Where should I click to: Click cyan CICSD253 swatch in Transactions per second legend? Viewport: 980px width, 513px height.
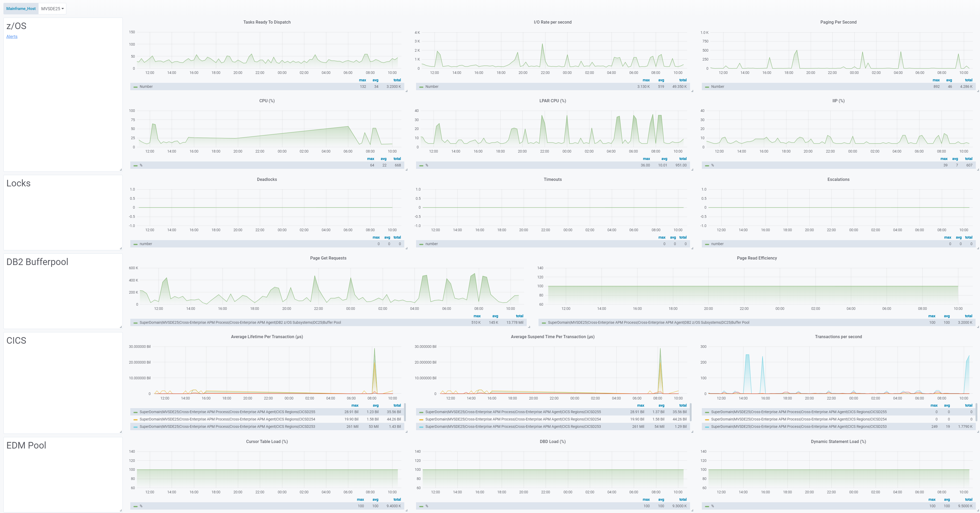tap(707, 427)
